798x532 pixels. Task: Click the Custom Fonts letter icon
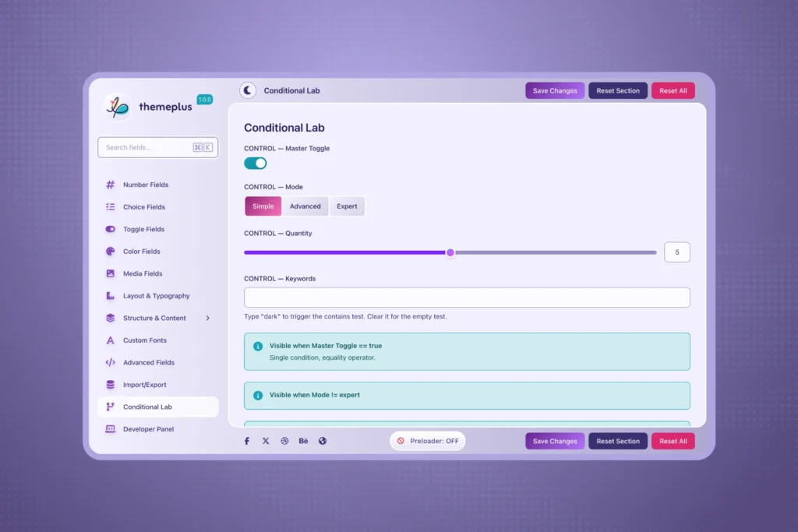pyautogui.click(x=111, y=340)
